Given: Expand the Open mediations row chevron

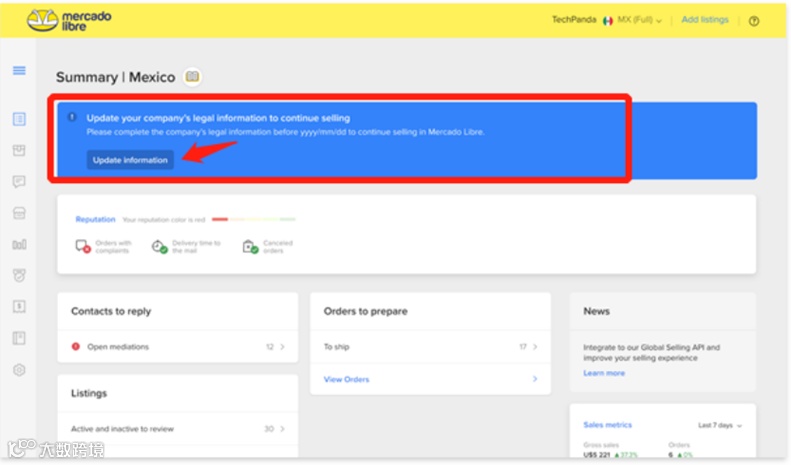Looking at the screenshot, I should click(x=282, y=346).
